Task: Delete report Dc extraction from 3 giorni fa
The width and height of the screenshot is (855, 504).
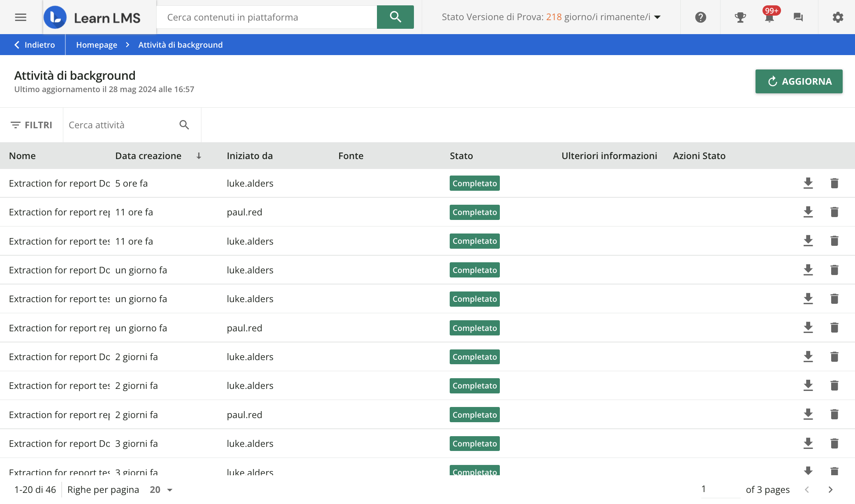Action: (834, 444)
